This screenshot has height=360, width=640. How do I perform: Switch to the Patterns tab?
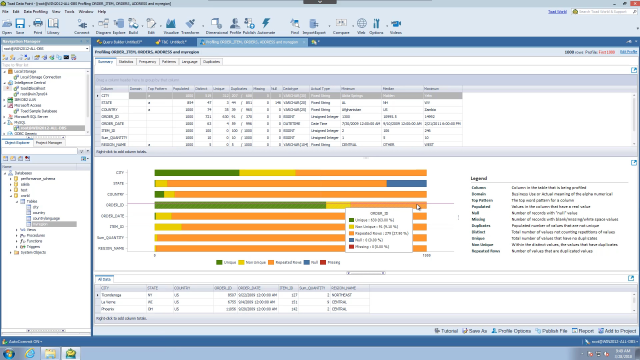click(169, 62)
